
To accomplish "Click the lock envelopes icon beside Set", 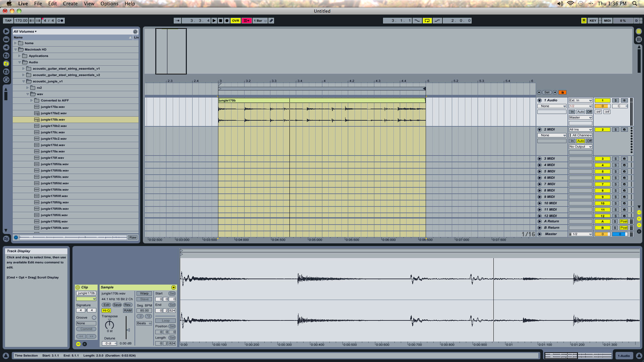I will 562,93.
